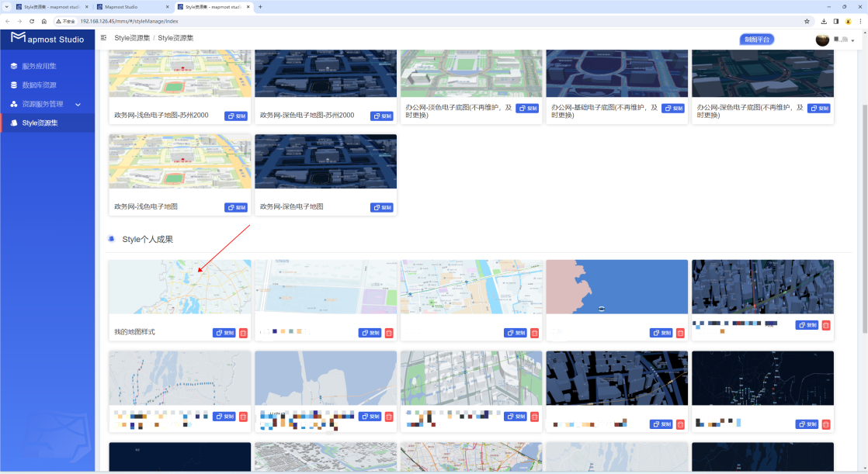868x474 pixels.
Task: Click the browser reload icon
Action: click(x=32, y=21)
